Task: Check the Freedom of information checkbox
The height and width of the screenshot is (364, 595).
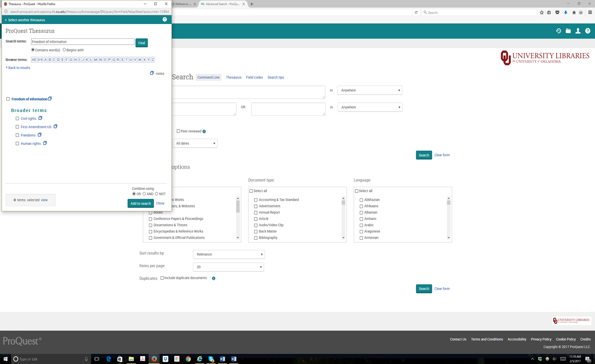Action: click(8, 99)
